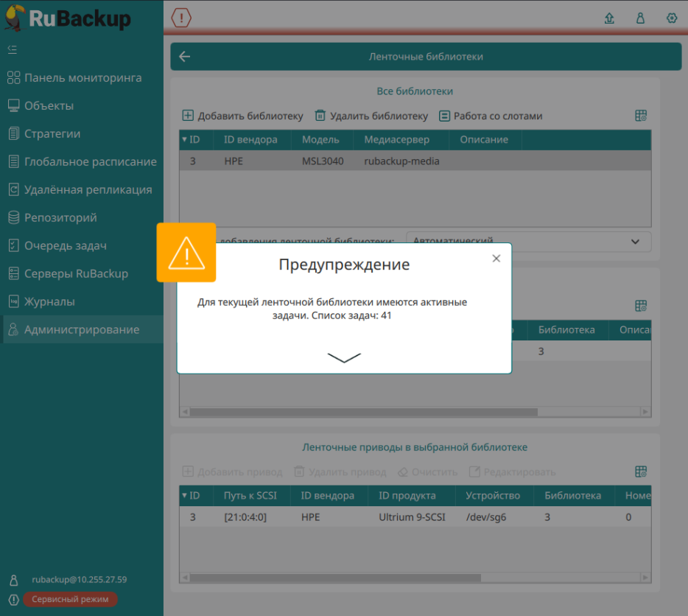Click the hexagon alert icon in header
This screenshot has height=616, width=688.
pos(181,18)
